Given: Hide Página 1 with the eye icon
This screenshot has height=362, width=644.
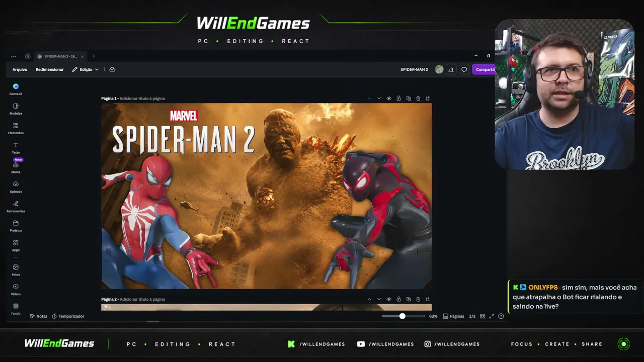Looking at the screenshot, I should coord(389,99).
